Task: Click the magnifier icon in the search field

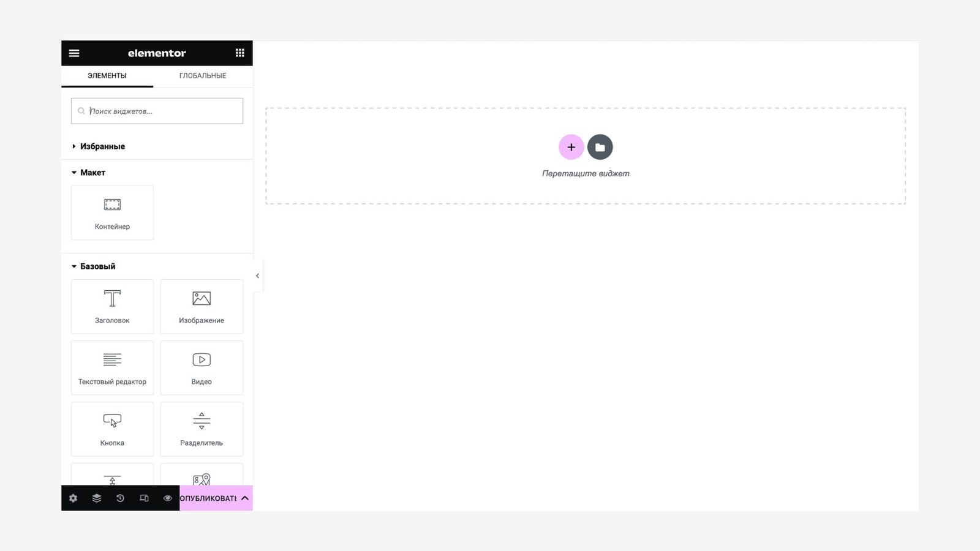Action: tap(81, 111)
